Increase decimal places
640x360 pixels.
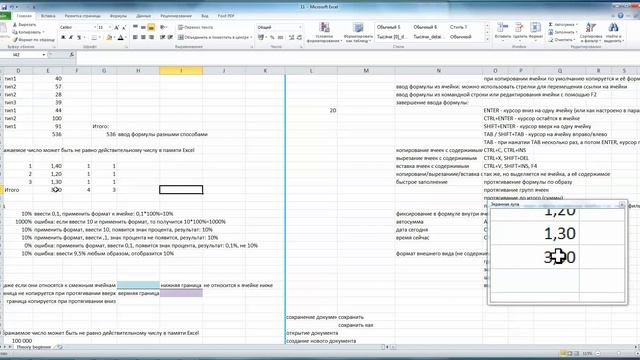291,37
